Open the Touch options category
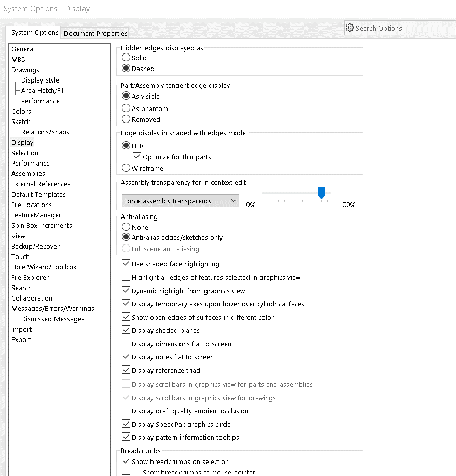Viewport: 456px width, 476px height. click(20, 256)
